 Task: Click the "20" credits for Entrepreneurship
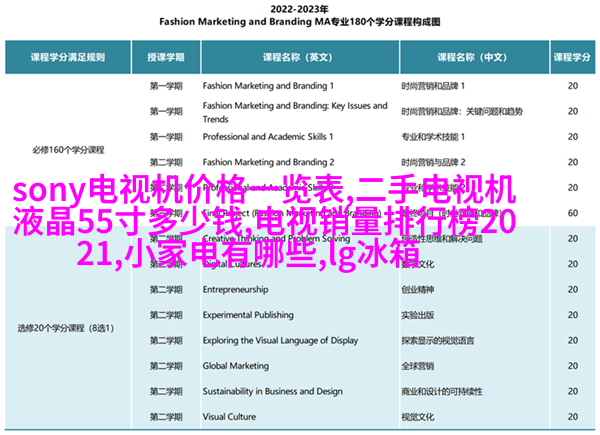(x=572, y=290)
